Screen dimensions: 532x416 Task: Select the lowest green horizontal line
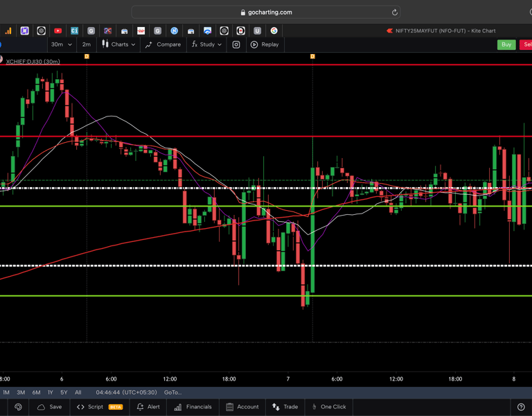point(266,296)
